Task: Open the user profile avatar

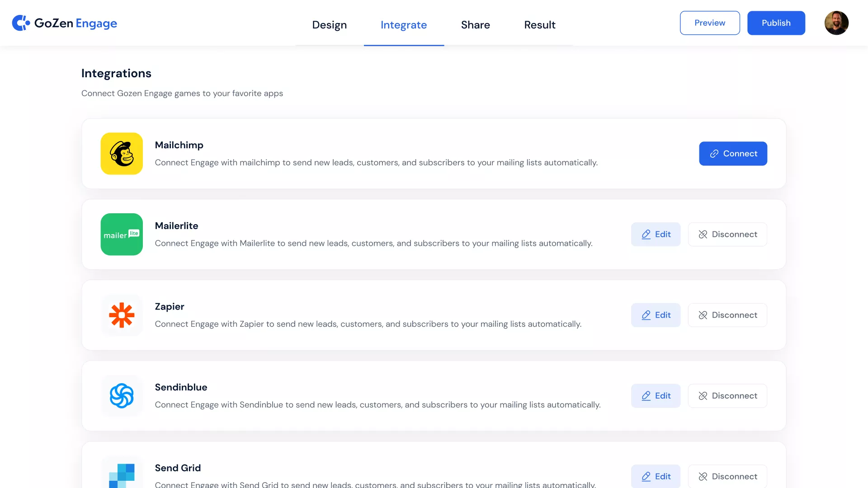Action: [836, 23]
